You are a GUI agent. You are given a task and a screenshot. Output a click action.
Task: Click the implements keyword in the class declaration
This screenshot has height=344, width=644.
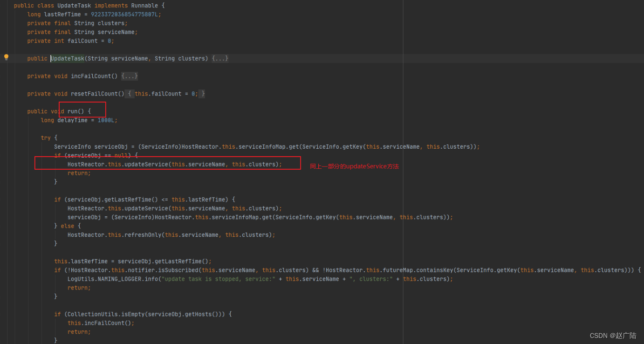click(111, 6)
